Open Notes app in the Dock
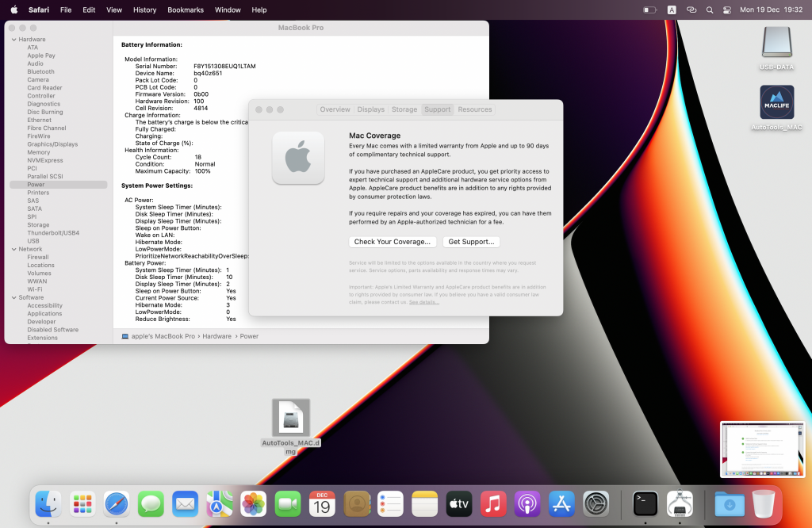 click(425, 503)
